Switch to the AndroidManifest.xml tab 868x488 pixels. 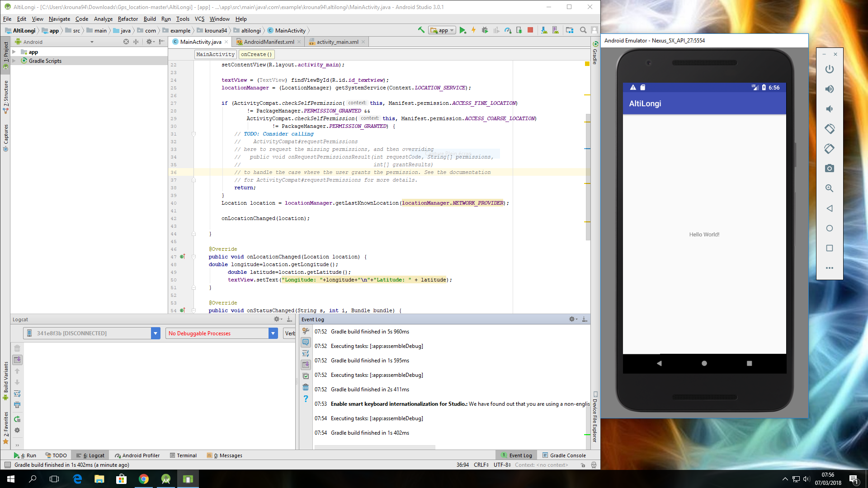tap(268, 42)
